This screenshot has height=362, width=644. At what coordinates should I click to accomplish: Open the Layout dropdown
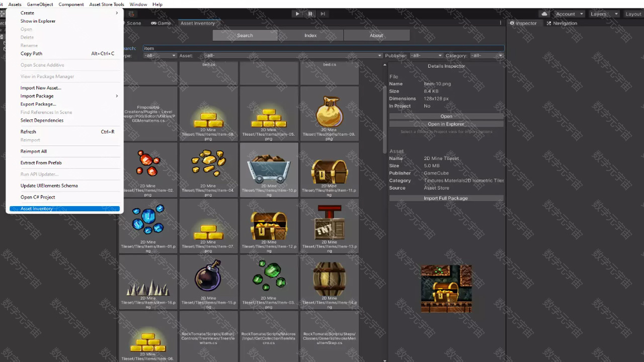633,14
